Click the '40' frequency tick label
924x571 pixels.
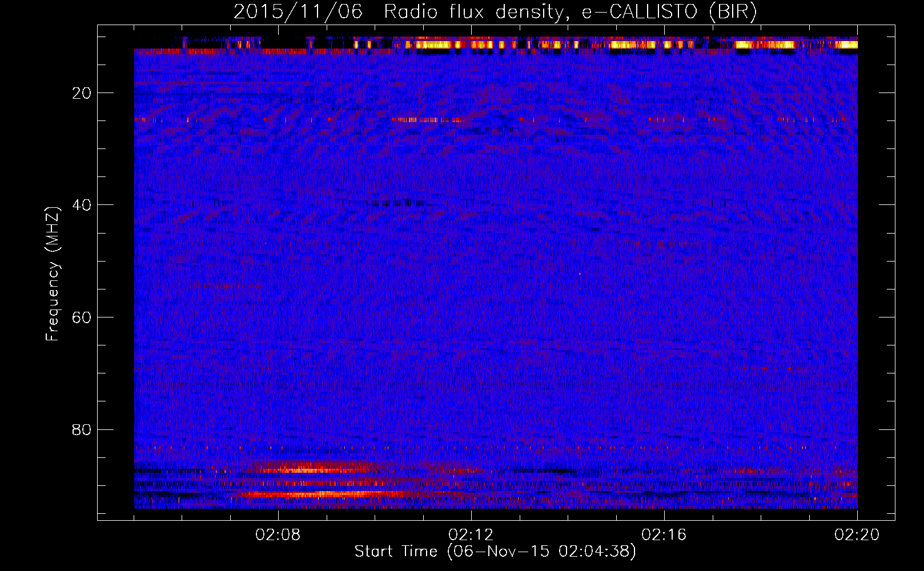coord(83,206)
